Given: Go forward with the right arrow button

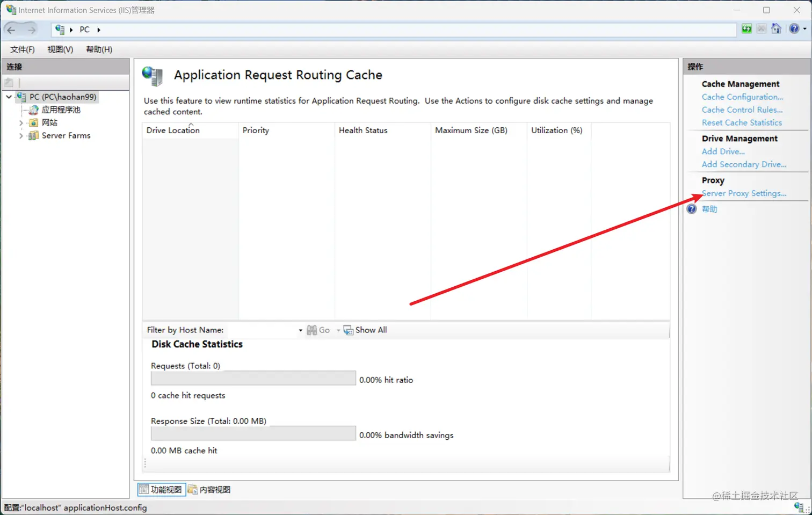Looking at the screenshot, I should point(31,30).
